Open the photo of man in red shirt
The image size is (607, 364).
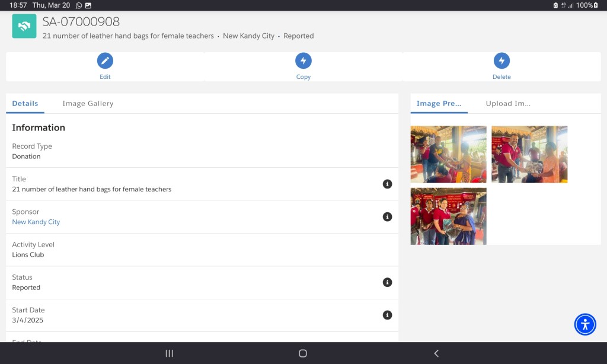(x=529, y=154)
